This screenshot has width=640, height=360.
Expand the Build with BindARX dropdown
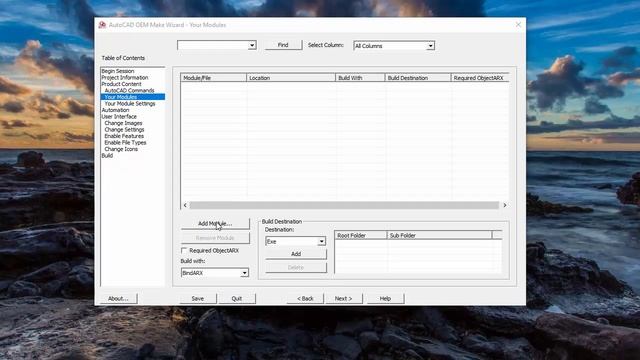point(244,273)
